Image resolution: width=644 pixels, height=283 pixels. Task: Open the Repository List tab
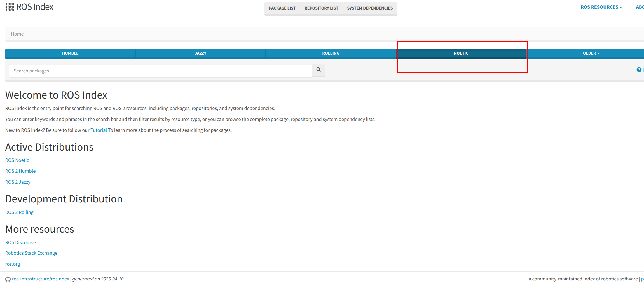(321, 8)
